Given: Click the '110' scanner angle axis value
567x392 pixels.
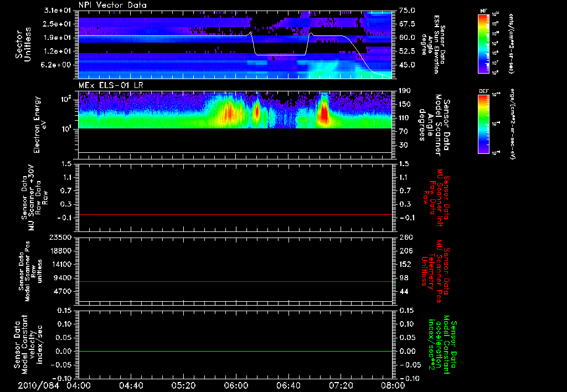Looking at the screenshot, I should pyautogui.click(x=405, y=118).
